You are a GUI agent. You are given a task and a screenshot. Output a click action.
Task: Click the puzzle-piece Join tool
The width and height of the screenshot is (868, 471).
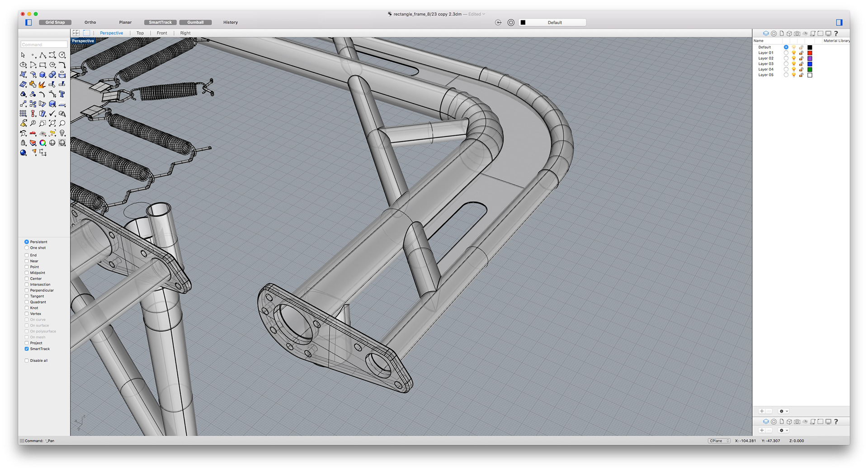point(33,84)
